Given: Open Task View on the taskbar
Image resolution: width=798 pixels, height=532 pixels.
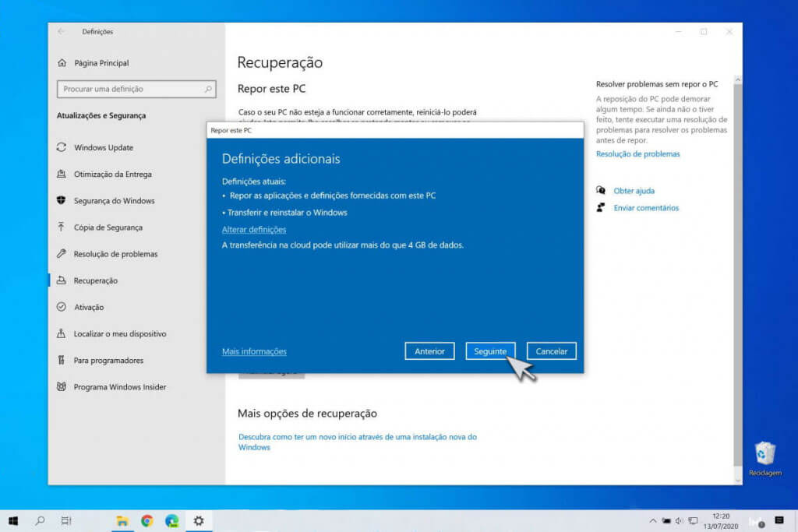Looking at the screenshot, I should [x=66, y=520].
